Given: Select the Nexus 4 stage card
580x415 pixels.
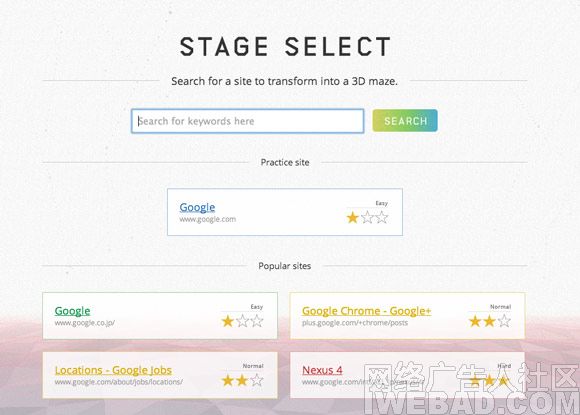Looking at the screenshot, I should tap(407, 375).
